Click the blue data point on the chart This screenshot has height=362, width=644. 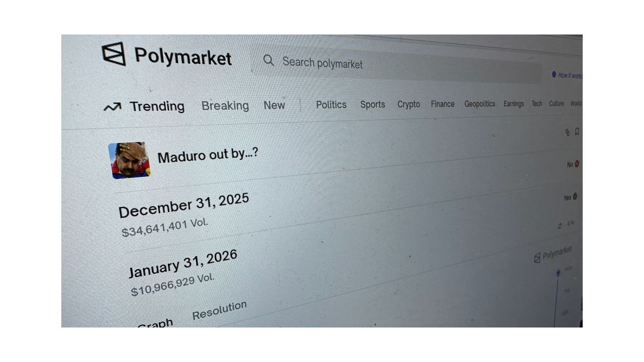coord(557,273)
